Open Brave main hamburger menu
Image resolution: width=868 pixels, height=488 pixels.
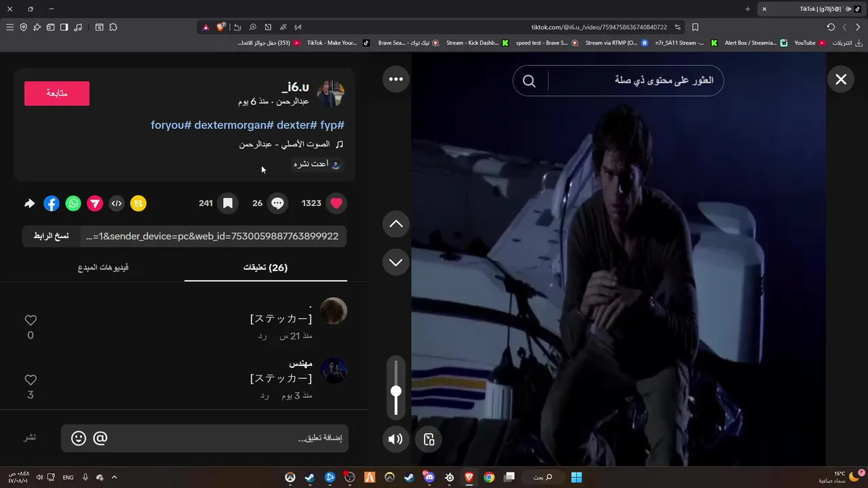pos(9,27)
